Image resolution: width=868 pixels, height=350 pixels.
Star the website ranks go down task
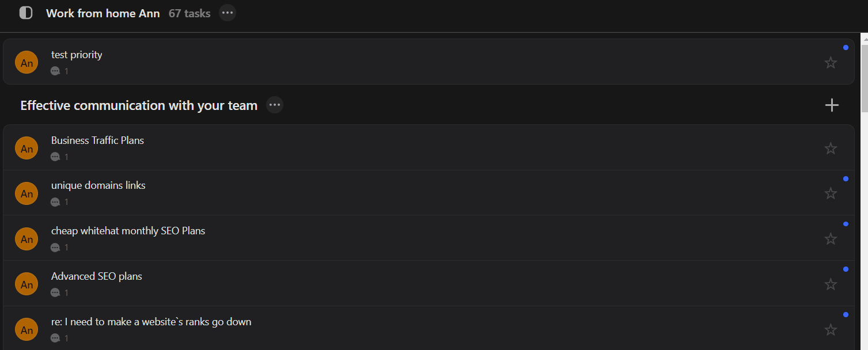(831, 329)
